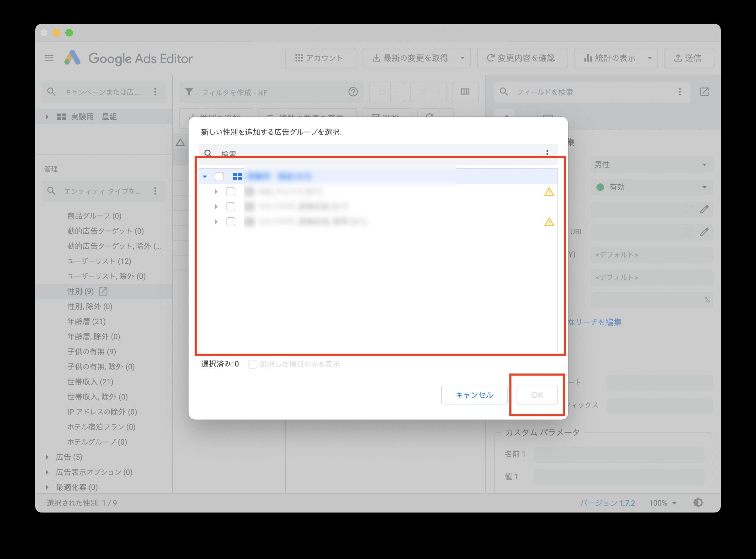Check the third ad group checkbox
The height and width of the screenshot is (559, 756).
pos(231,222)
